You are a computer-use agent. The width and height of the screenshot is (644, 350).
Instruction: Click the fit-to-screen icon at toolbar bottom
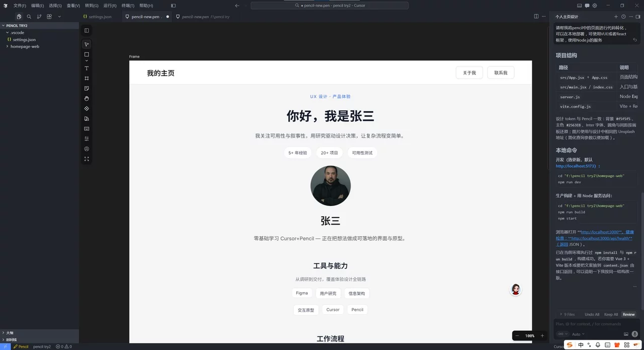click(86, 159)
